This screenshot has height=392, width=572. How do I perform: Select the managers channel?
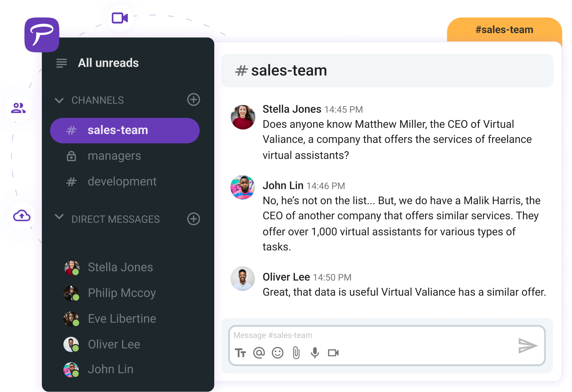pyautogui.click(x=114, y=156)
